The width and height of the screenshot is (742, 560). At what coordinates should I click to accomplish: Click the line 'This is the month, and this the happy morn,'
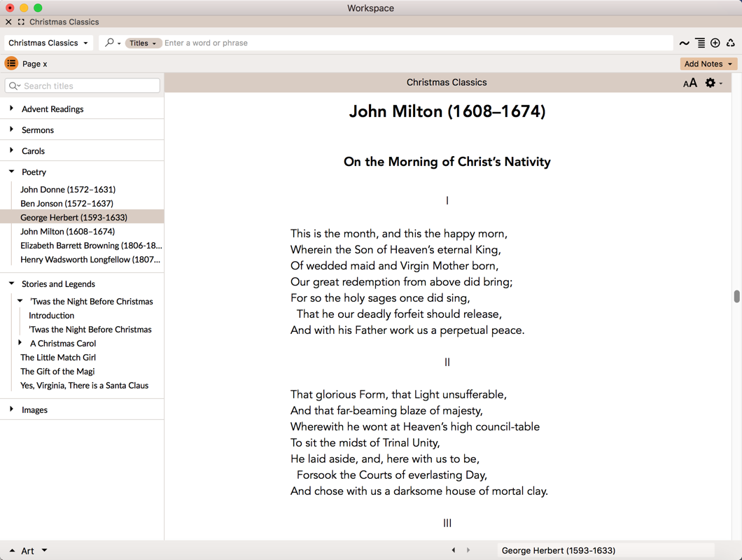coord(399,233)
